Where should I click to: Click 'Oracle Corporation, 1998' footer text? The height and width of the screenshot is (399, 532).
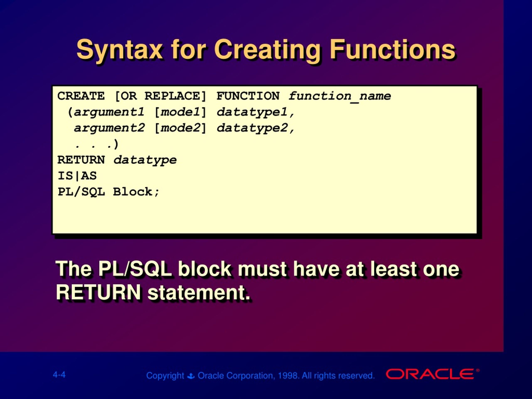click(x=248, y=376)
